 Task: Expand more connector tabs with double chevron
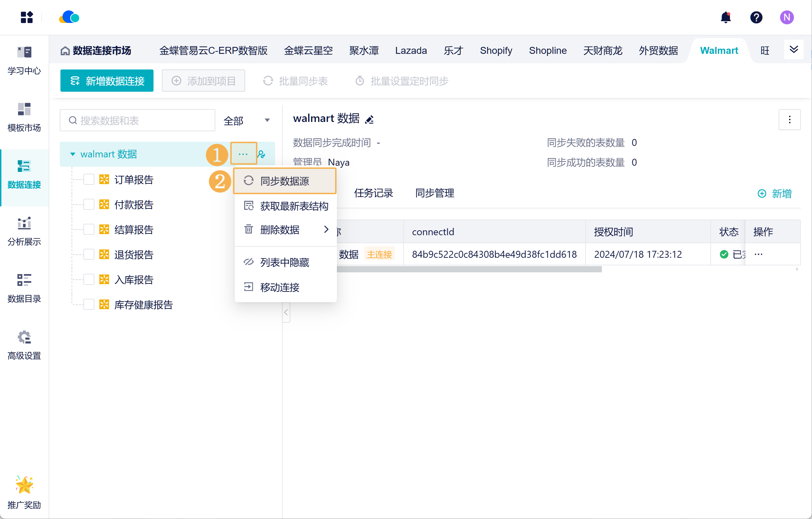(x=794, y=50)
